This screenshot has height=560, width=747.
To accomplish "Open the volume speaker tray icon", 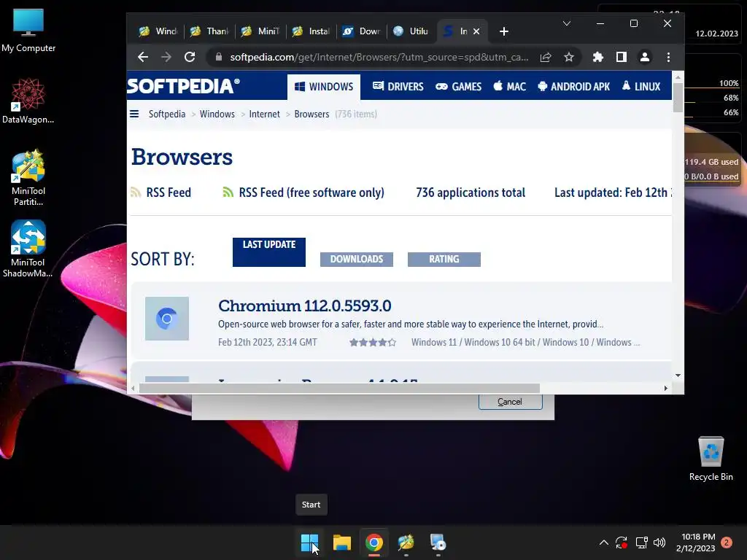I will [659, 542].
